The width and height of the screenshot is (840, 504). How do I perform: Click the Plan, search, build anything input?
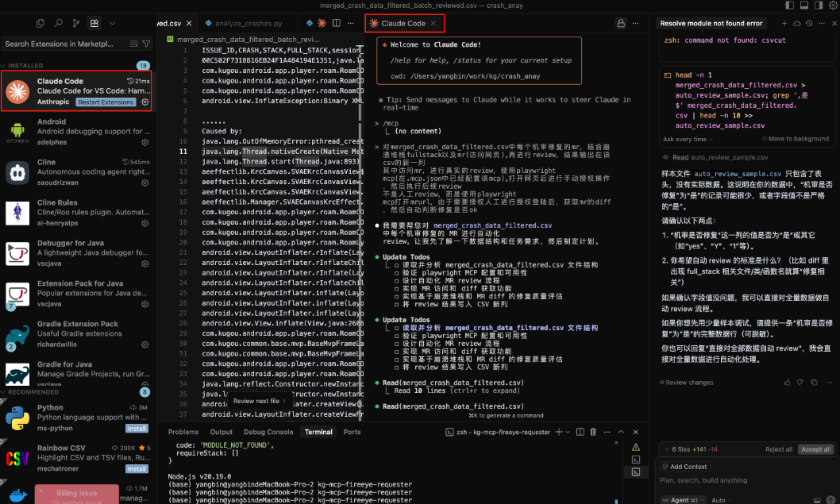pos(745,480)
